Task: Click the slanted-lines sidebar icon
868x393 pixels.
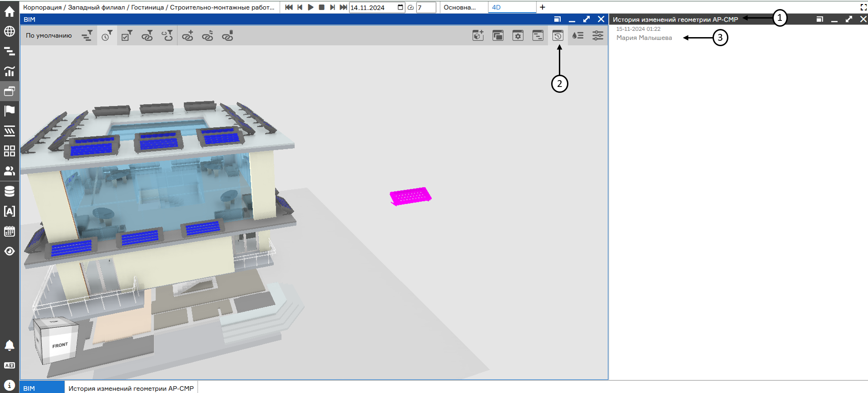Action: point(10,131)
